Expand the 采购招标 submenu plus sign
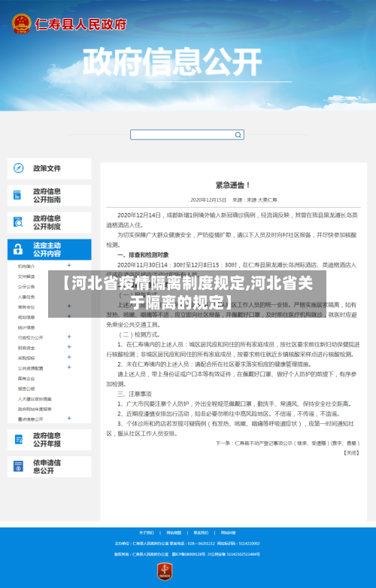 [69, 358]
